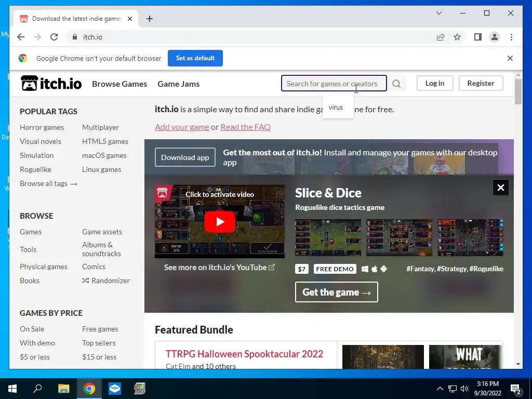
Task: Go back to previous page
Action: [x=21, y=37]
